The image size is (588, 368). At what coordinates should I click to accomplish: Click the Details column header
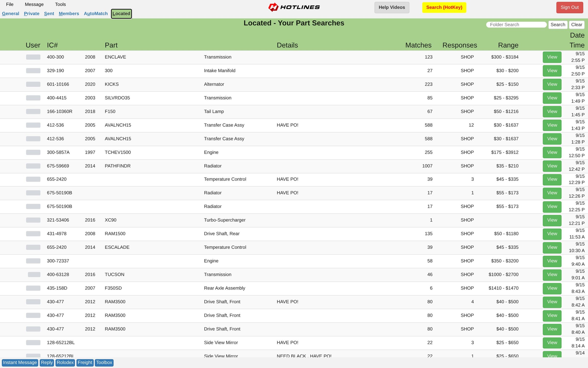[287, 45]
